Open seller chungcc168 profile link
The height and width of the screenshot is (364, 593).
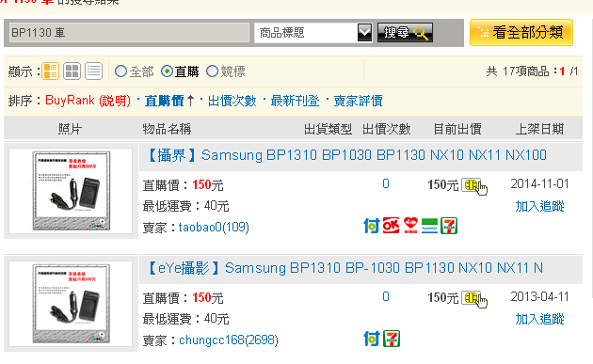tap(212, 340)
